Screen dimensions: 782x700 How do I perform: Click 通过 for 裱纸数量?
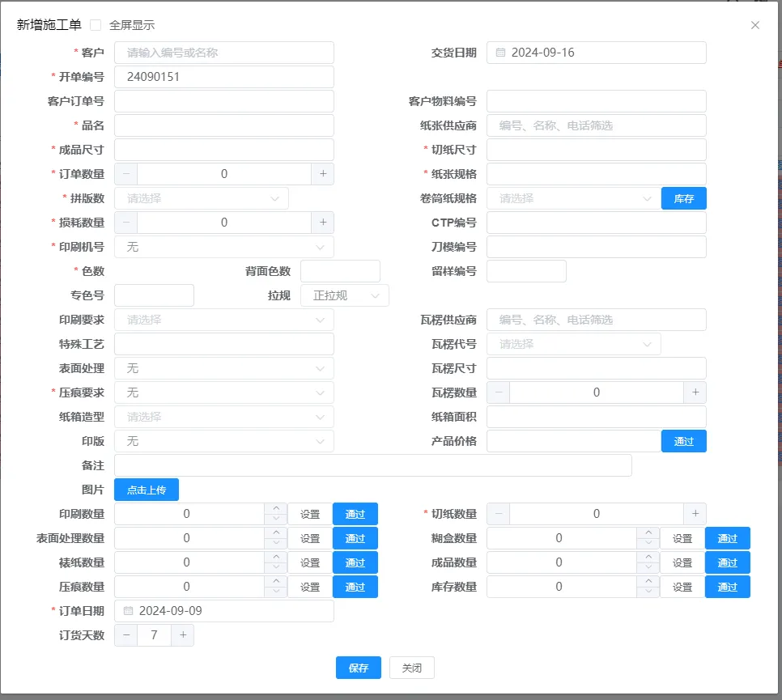(355, 562)
